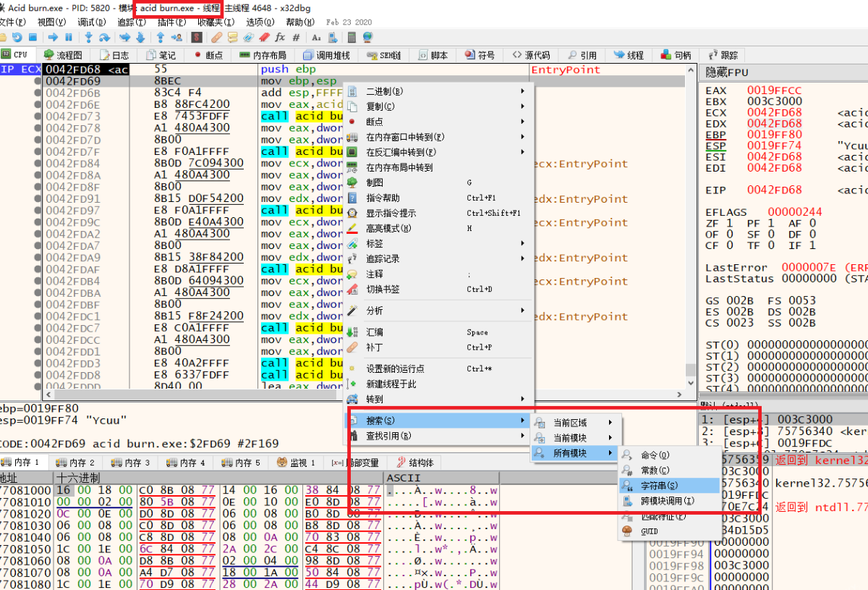Expand the 当前区域 search submenu
The width and height of the screenshot is (868, 590).
[x=576, y=423]
